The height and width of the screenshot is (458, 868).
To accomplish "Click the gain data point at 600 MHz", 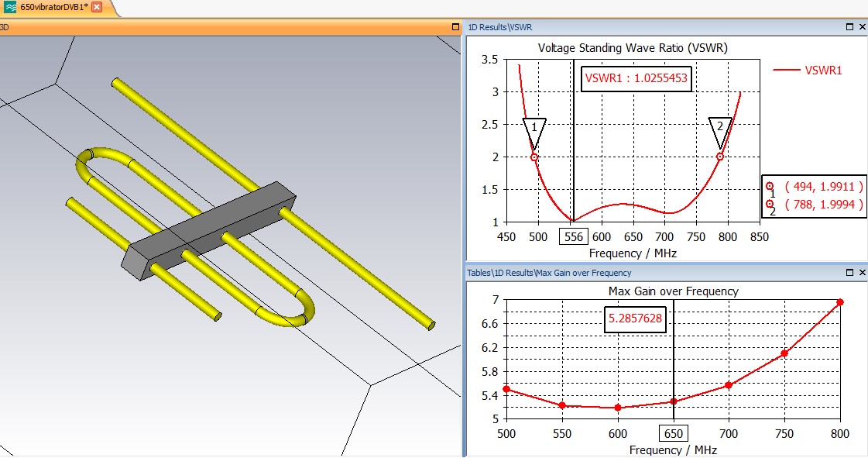I will 618,408.
